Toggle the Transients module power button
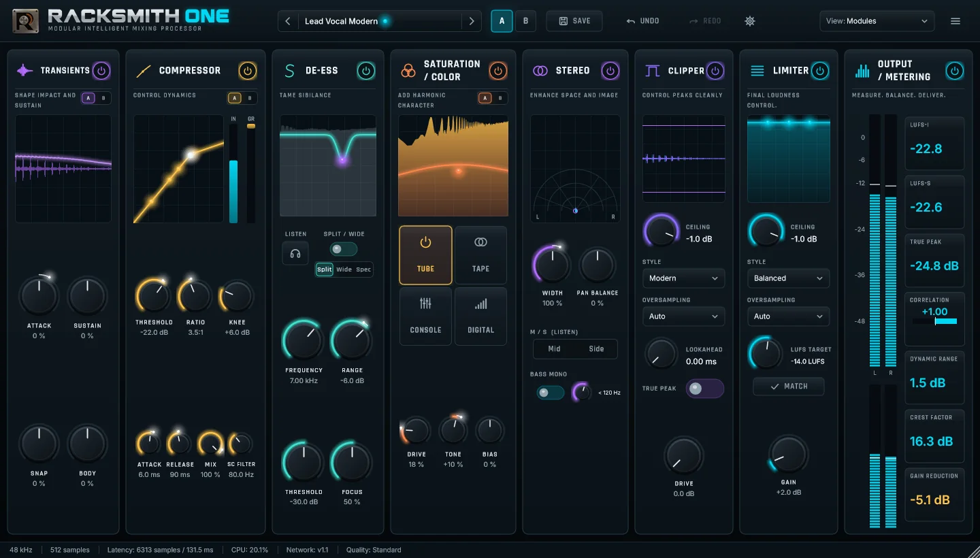Viewport: 980px width, 558px height. click(x=101, y=70)
